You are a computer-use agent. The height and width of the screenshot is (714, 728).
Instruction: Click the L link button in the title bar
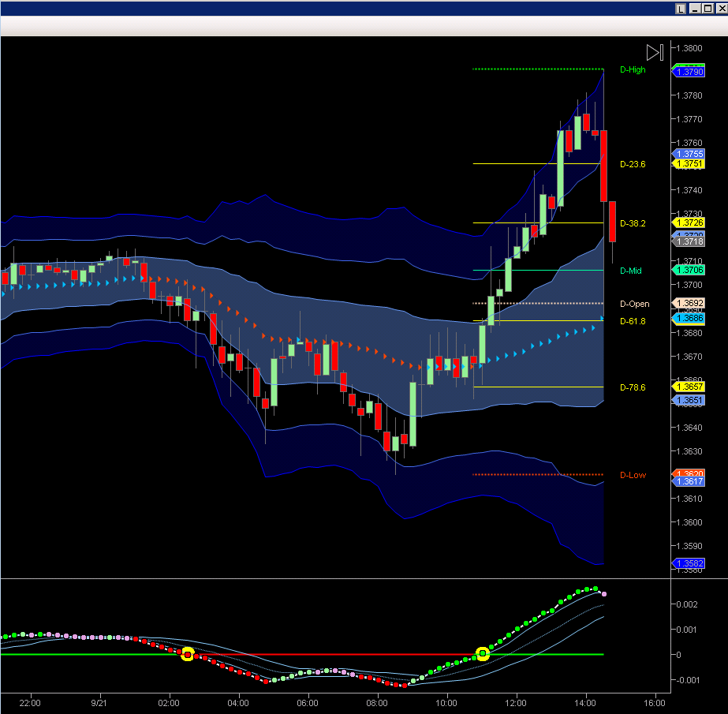tap(680, 9)
